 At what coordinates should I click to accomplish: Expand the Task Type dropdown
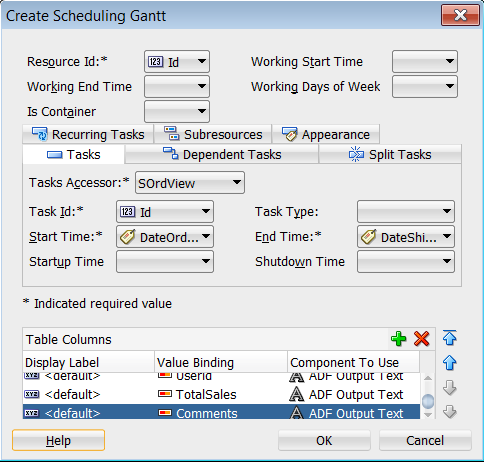tap(406, 211)
